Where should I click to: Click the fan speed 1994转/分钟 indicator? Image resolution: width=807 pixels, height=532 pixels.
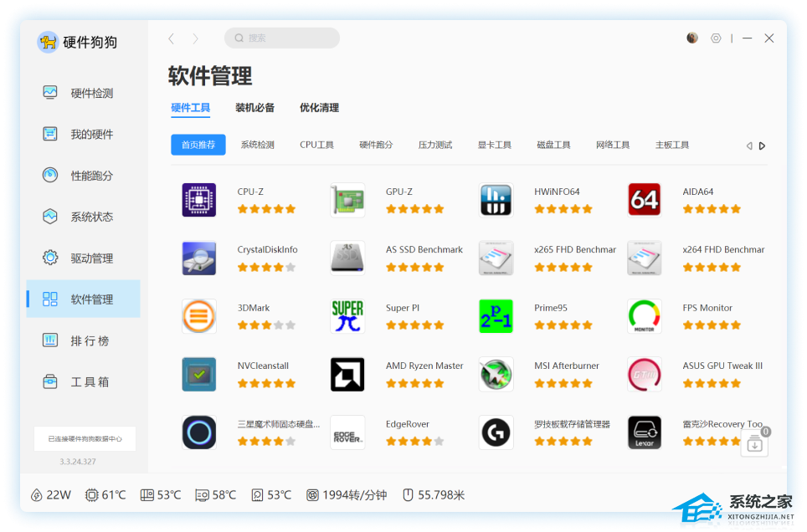pyautogui.click(x=347, y=495)
